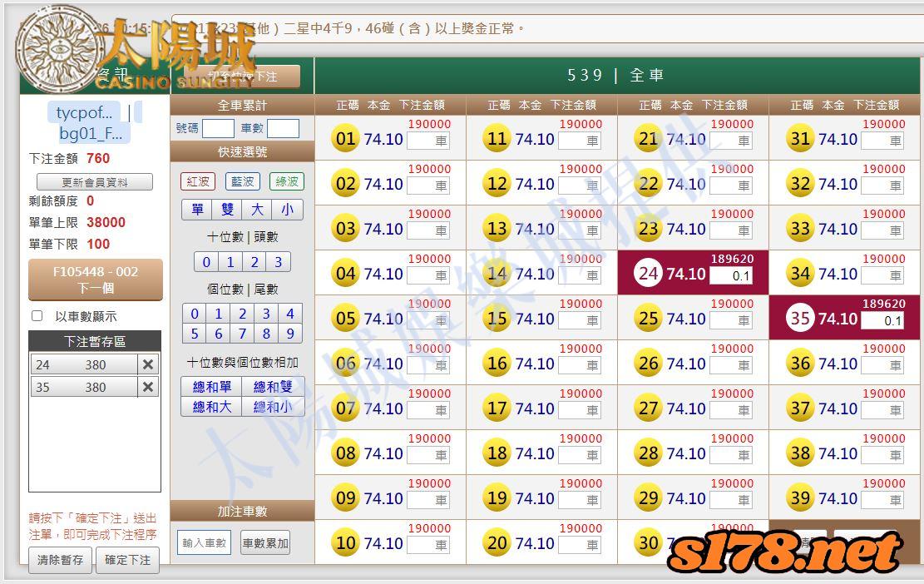Click bet amount field for number 01
The height and width of the screenshot is (584, 924).
coord(428,141)
